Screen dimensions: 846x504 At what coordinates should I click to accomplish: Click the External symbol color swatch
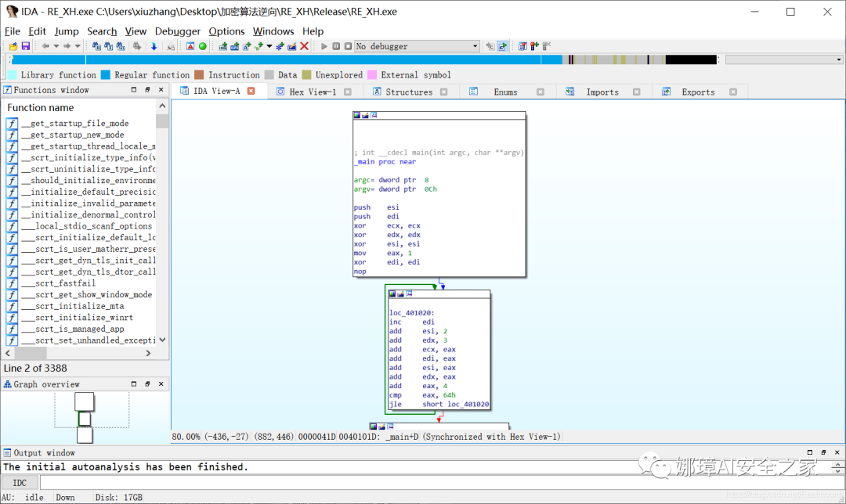pyautogui.click(x=372, y=75)
